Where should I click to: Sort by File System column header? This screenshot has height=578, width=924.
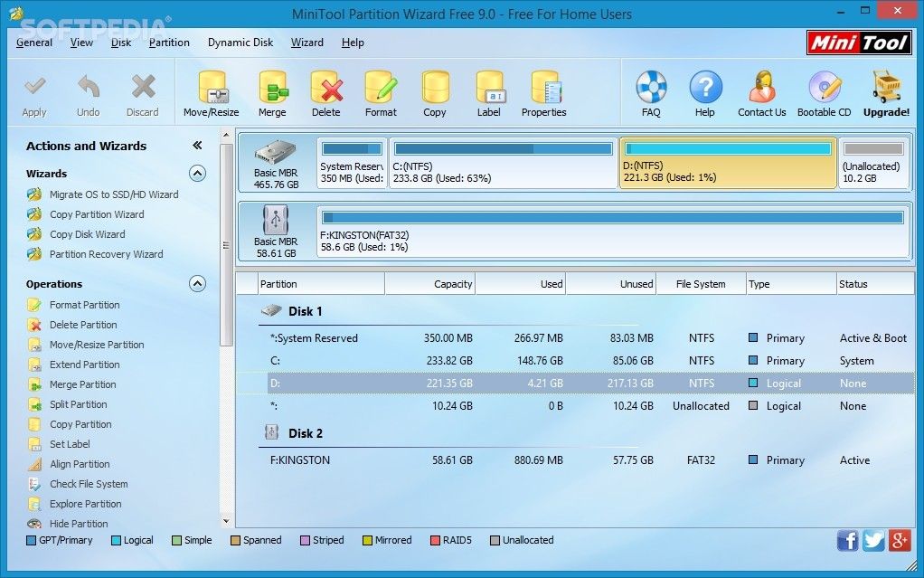701,284
